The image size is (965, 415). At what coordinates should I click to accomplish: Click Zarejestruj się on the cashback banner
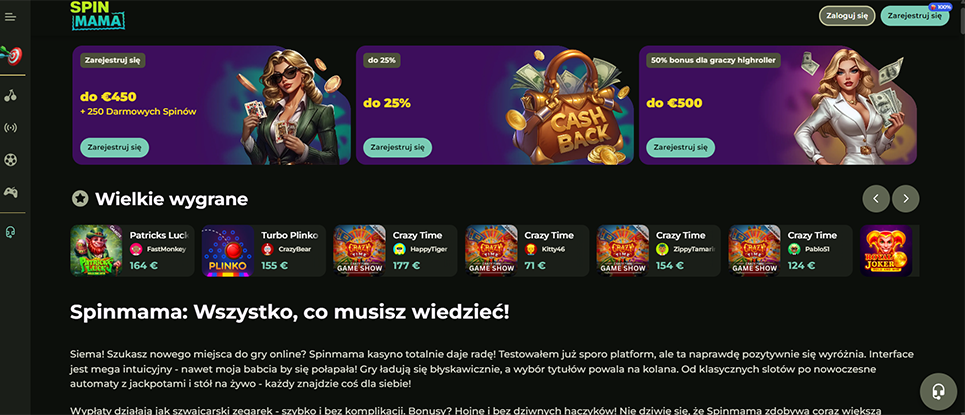(x=398, y=148)
